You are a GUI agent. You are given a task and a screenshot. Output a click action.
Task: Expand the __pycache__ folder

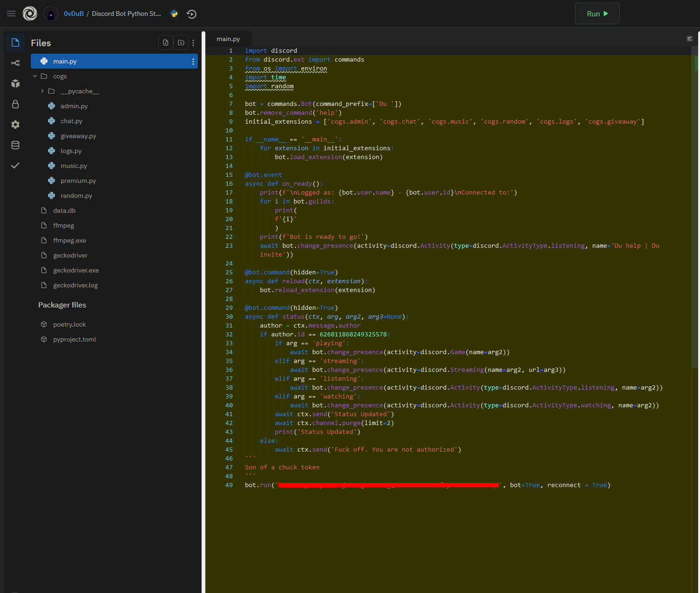point(42,91)
